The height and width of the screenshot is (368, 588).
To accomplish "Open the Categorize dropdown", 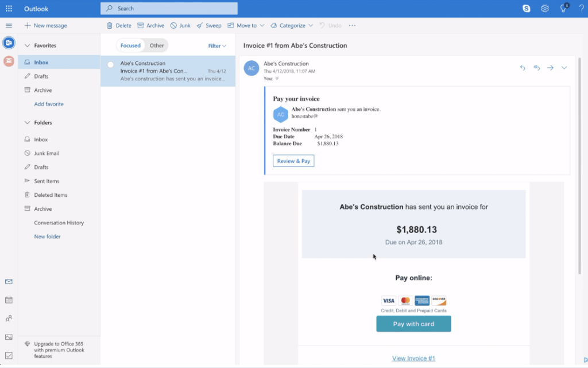I will coord(292,25).
